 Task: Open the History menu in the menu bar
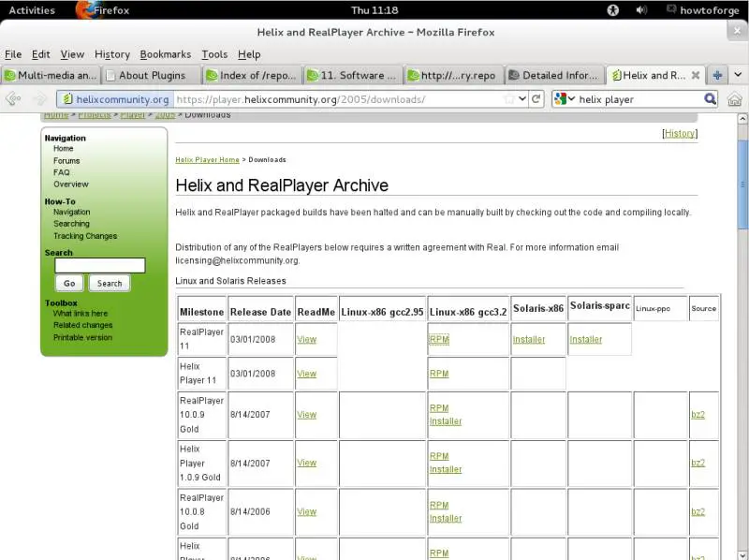(x=112, y=54)
